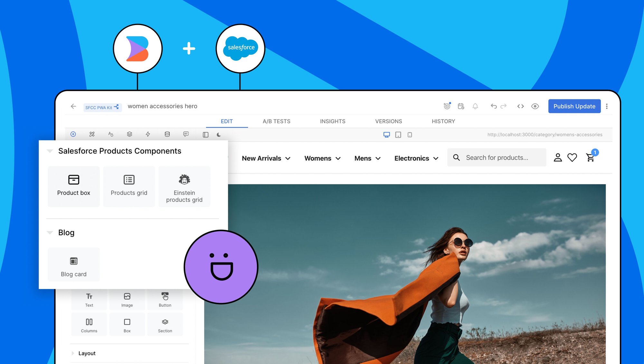Open the schedule calendar icon

tap(461, 106)
